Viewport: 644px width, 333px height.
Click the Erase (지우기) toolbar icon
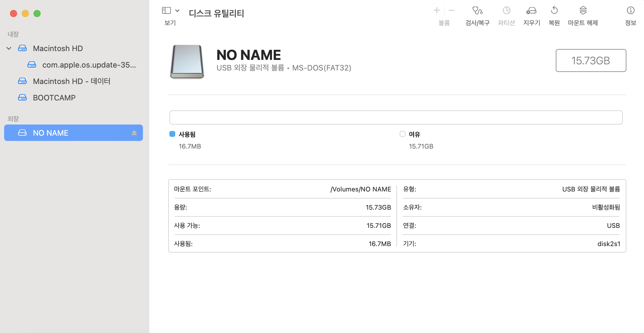coord(531,11)
